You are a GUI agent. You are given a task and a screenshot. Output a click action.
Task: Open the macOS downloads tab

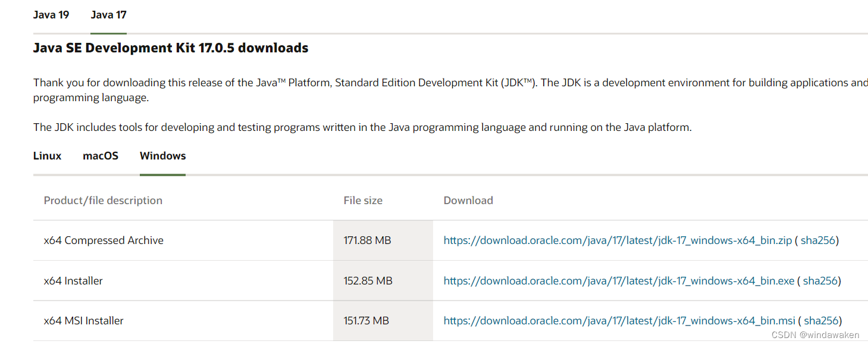tap(101, 156)
